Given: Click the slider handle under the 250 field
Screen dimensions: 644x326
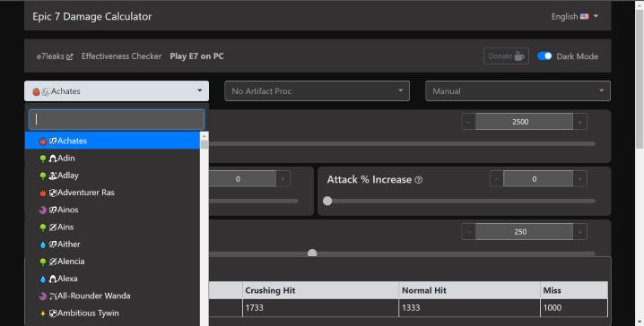Looking at the screenshot, I should [x=312, y=253].
